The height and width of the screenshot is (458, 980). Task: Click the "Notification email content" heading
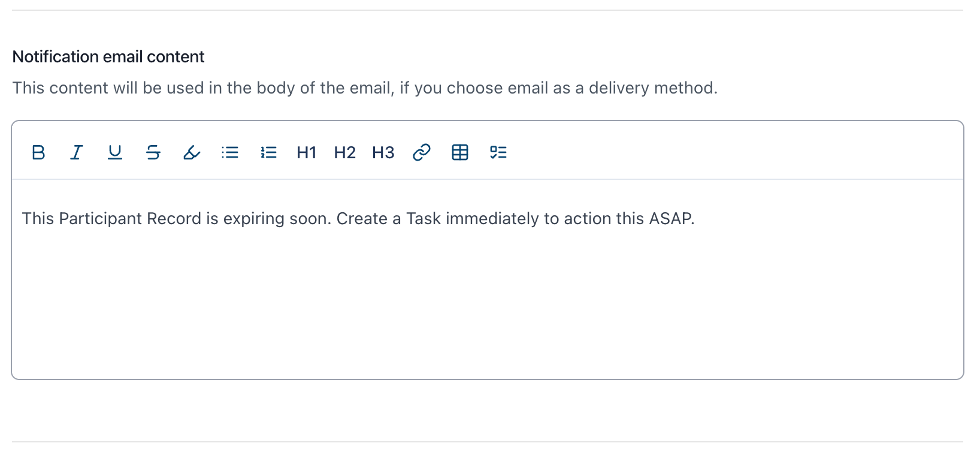[108, 57]
